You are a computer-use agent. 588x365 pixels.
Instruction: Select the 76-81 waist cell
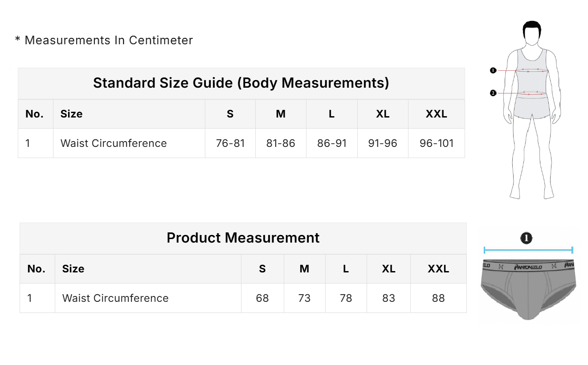click(x=230, y=143)
